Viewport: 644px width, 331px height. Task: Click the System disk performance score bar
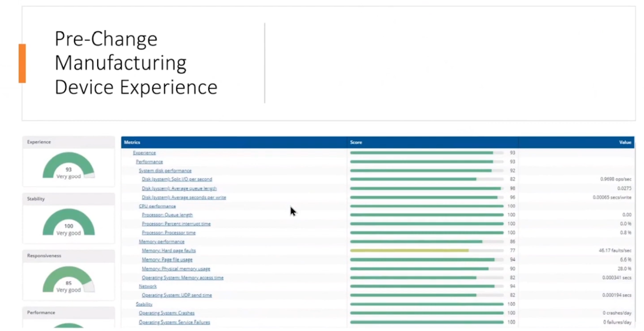click(421, 170)
